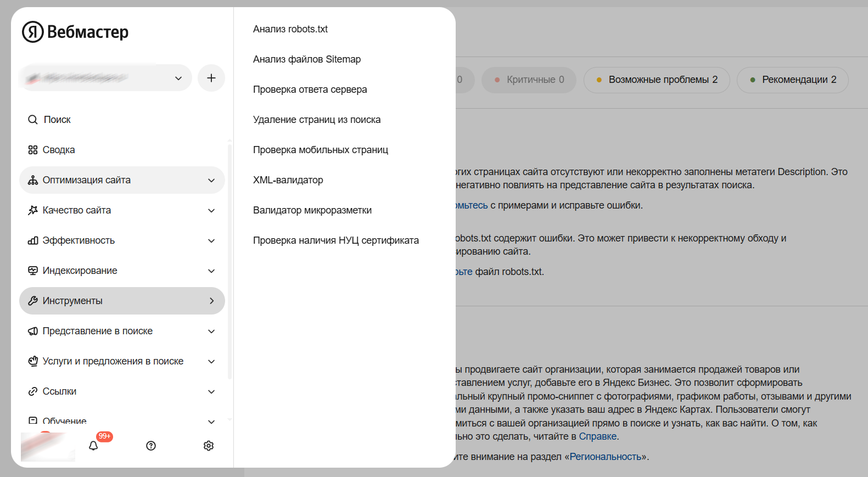
Task: Click the Ссылки chain link icon
Action: click(33, 391)
